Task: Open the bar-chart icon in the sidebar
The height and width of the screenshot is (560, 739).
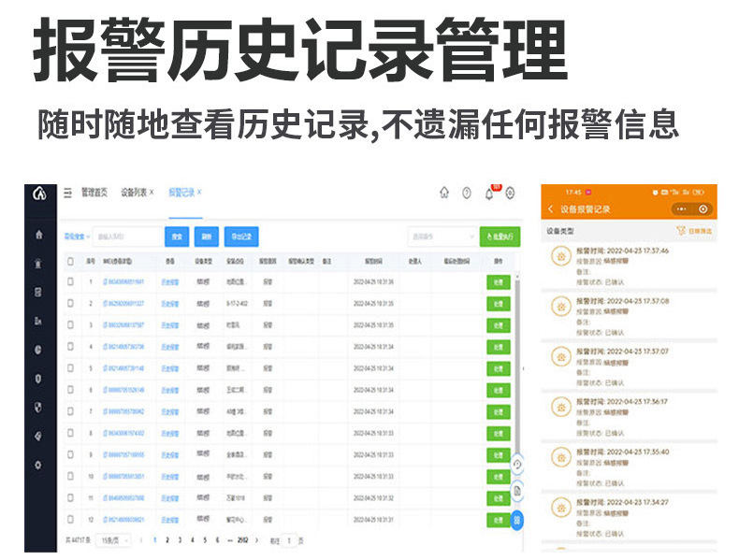Action: [x=38, y=321]
